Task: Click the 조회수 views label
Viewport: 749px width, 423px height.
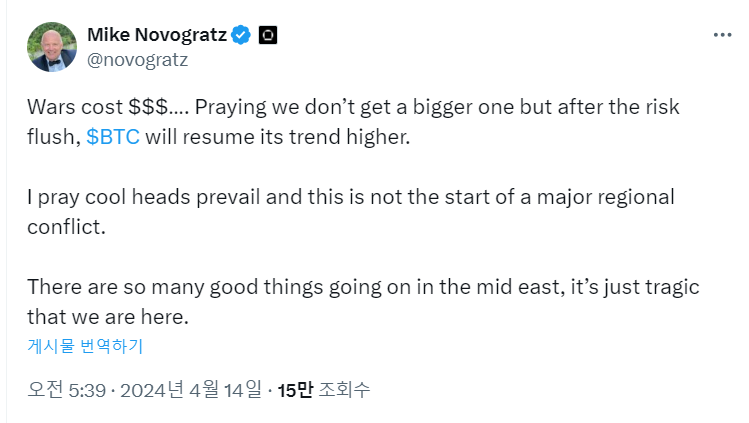Action: (x=344, y=389)
